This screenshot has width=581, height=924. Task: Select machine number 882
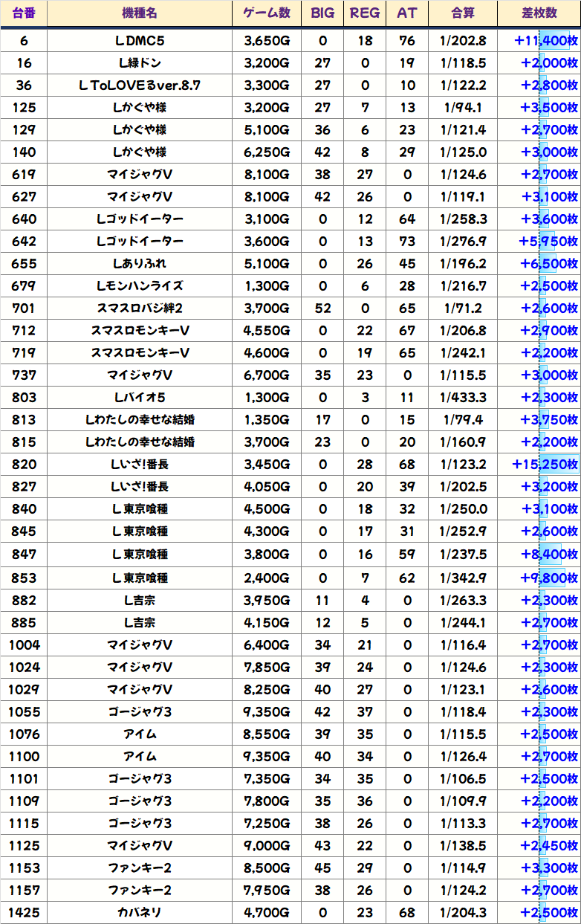point(24,600)
